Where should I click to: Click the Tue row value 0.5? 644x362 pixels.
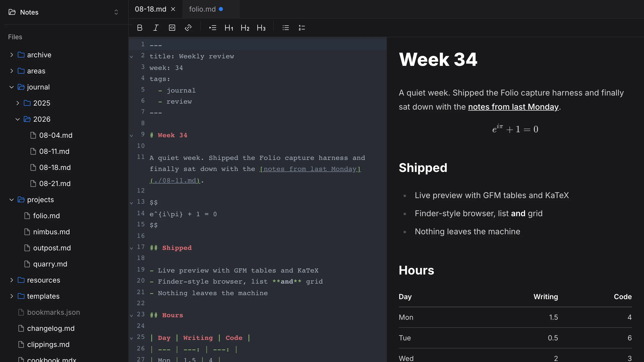coord(553,338)
